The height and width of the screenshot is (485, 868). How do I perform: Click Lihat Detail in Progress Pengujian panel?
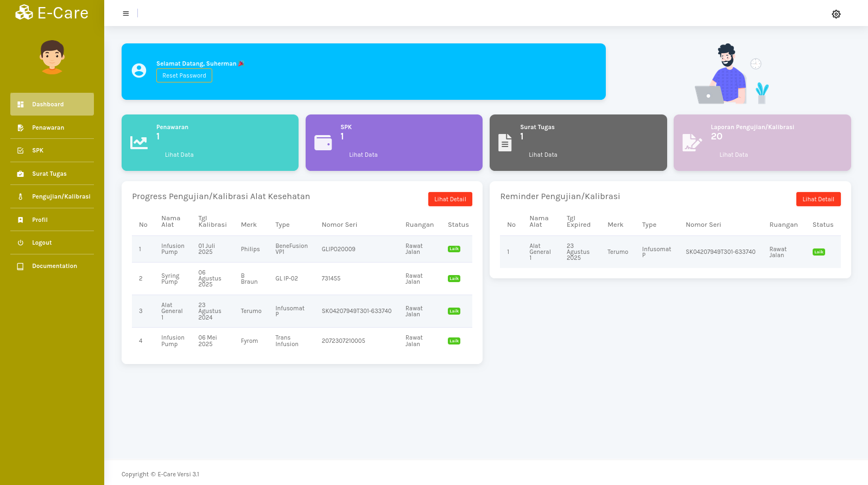pyautogui.click(x=450, y=199)
